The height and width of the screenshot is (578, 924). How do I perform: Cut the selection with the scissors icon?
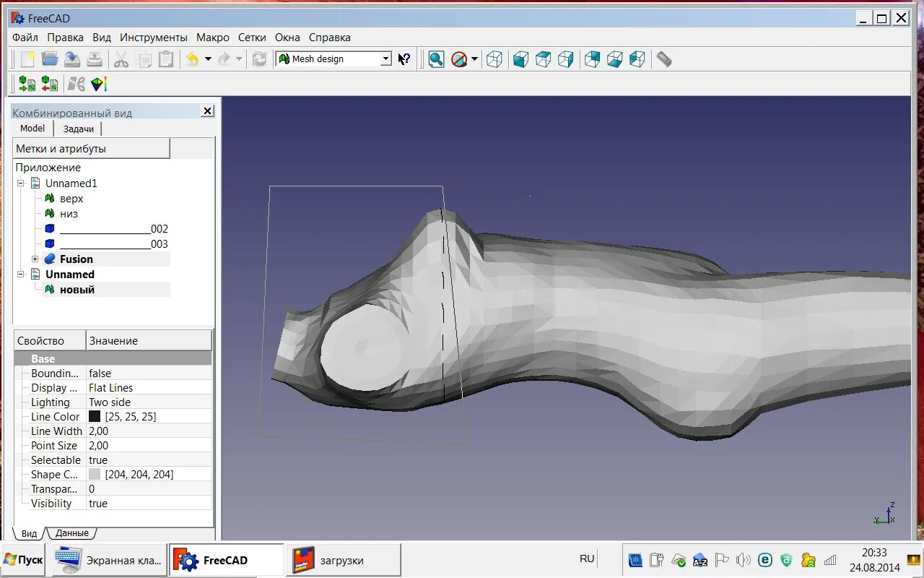[121, 59]
